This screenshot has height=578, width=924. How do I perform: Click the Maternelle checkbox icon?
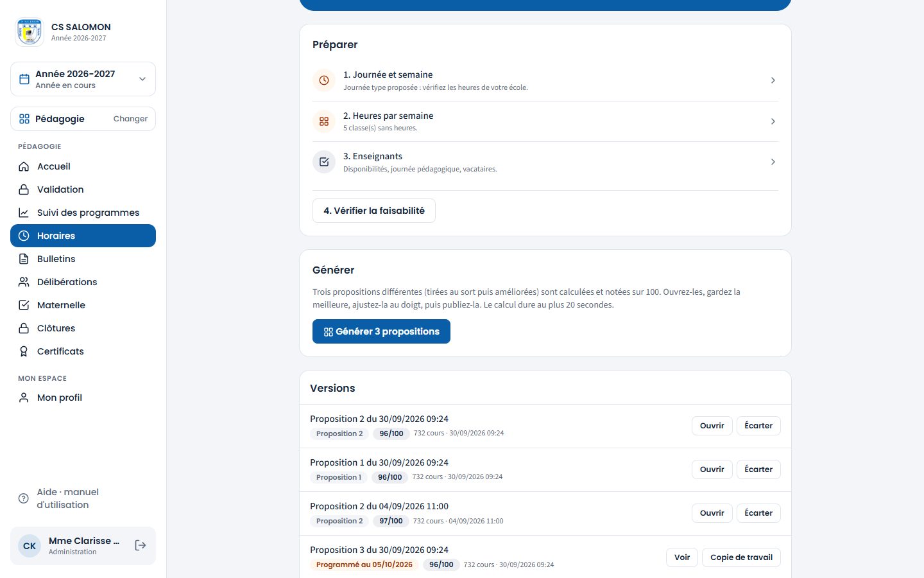pyautogui.click(x=24, y=305)
